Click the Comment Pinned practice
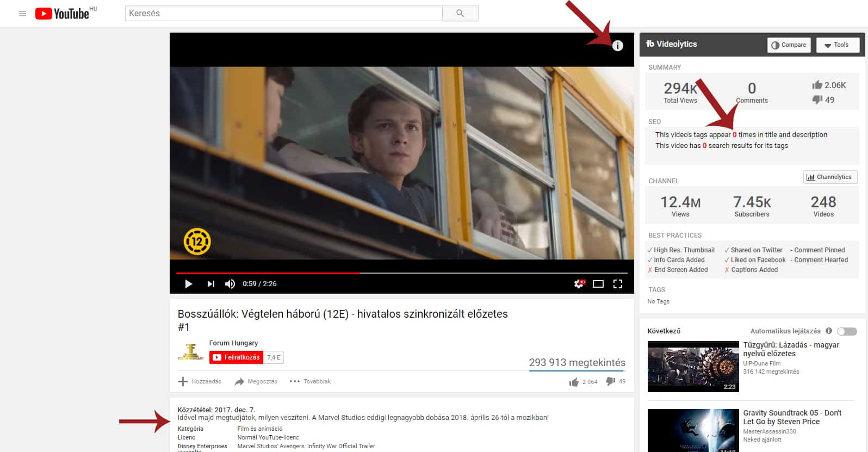The height and width of the screenshot is (452, 868). tap(817, 250)
